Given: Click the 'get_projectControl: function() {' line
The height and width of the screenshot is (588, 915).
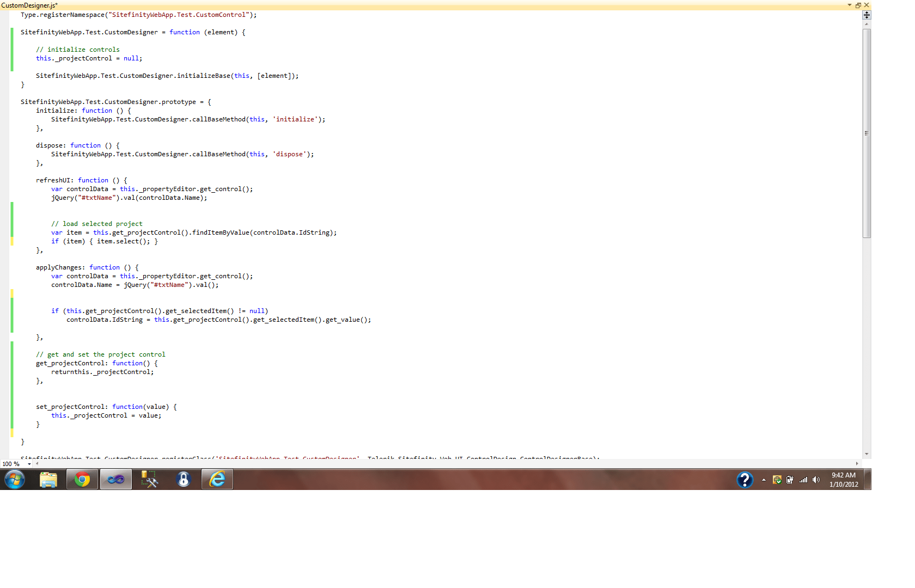Looking at the screenshot, I should pos(97,363).
